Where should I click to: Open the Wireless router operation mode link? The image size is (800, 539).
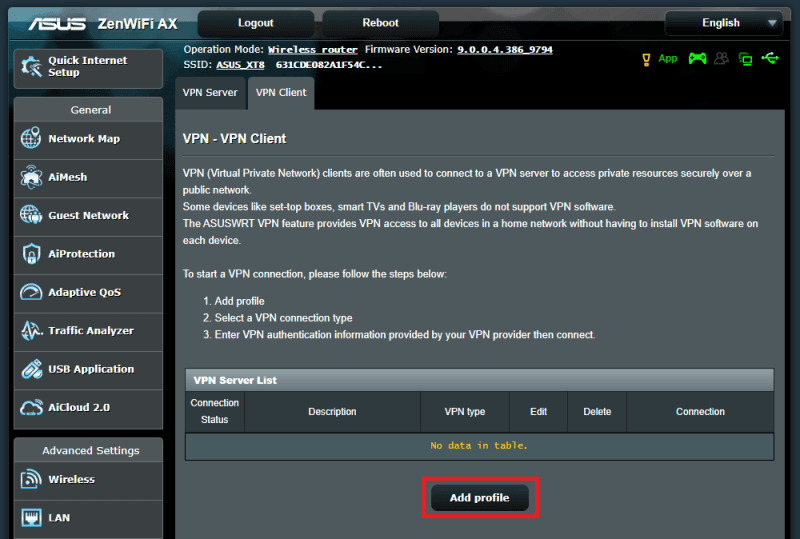pos(313,49)
